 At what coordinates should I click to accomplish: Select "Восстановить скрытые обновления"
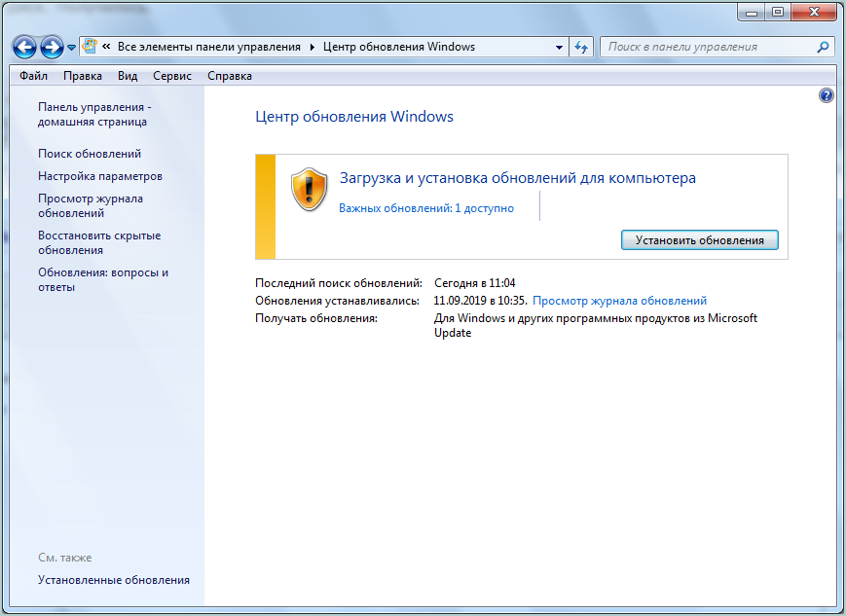point(99,242)
